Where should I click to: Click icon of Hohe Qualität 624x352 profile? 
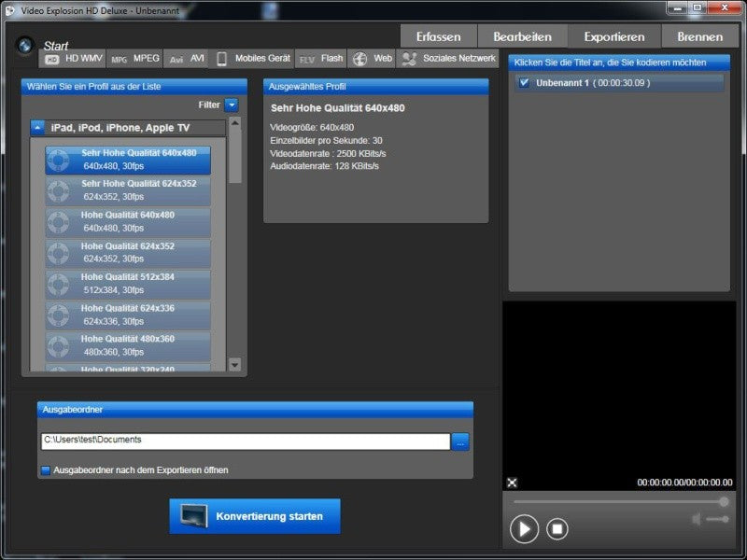pyautogui.click(x=58, y=253)
